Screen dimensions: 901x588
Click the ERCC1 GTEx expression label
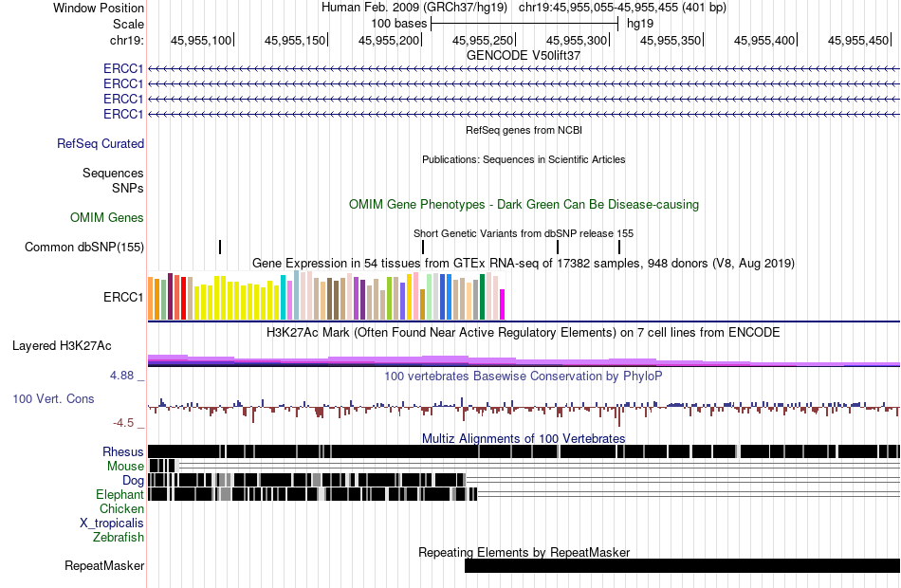pos(123,297)
